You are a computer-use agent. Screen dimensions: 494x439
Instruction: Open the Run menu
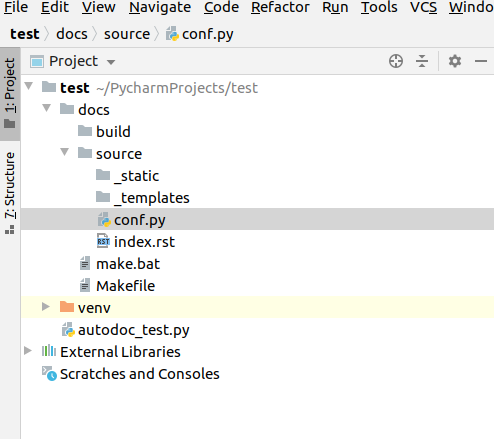[x=335, y=7]
